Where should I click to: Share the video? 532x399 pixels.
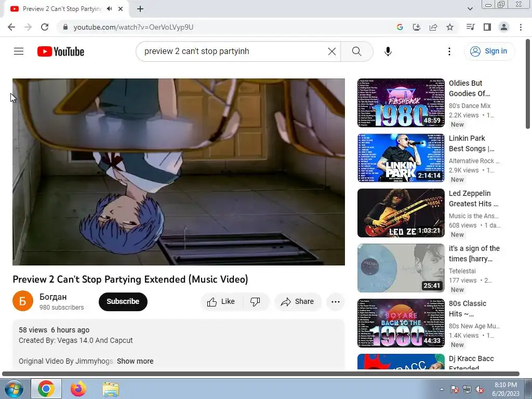pos(298,302)
